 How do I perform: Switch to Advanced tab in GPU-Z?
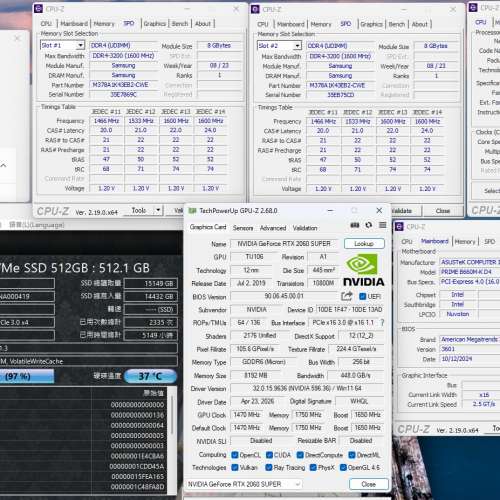(x=273, y=228)
